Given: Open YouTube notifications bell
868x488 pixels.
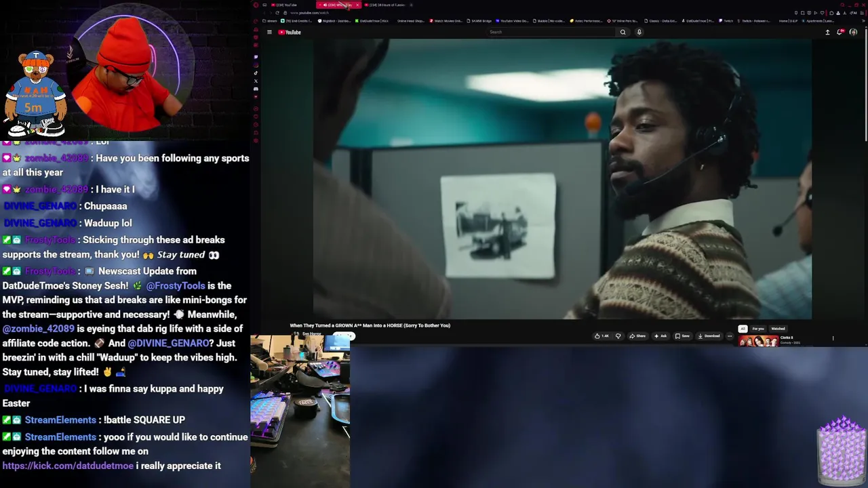Looking at the screenshot, I should pyautogui.click(x=841, y=32).
